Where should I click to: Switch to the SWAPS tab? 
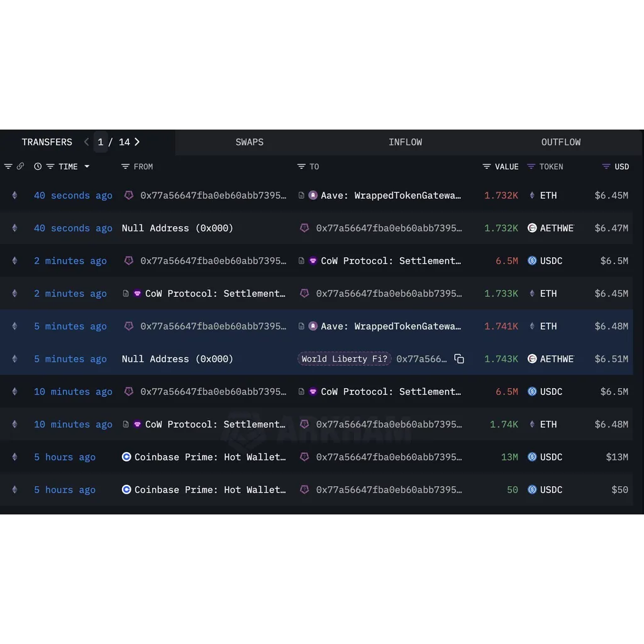(249, 142)
